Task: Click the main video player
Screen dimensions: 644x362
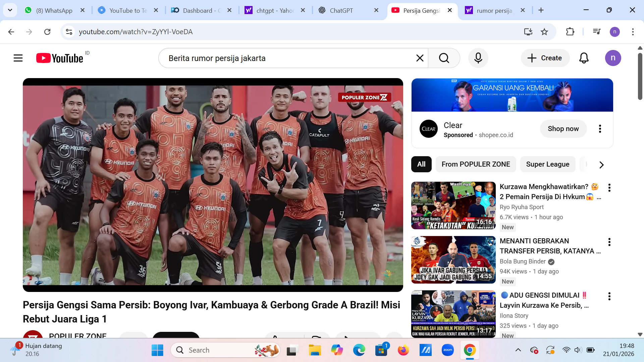Action: pyautogui.click(x=213, y=185)
